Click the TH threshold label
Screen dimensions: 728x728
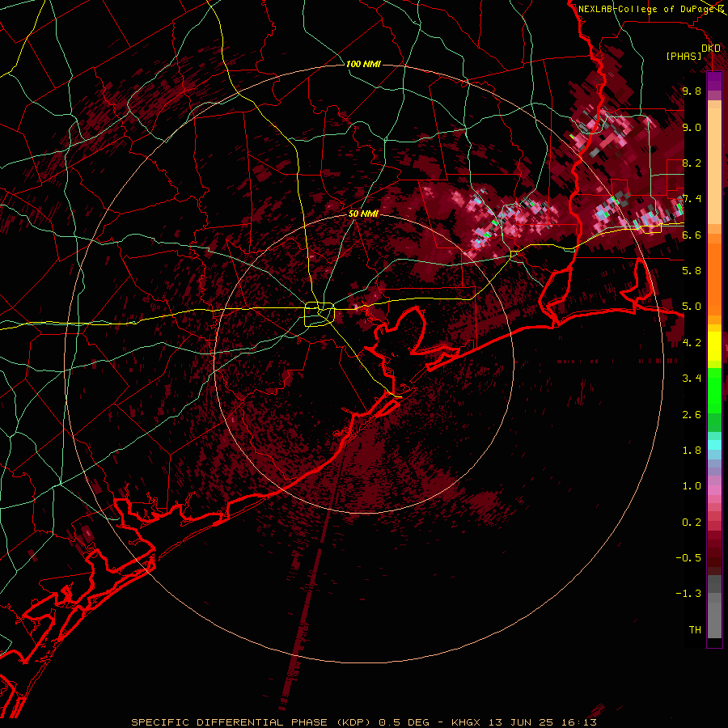(695, 630)
